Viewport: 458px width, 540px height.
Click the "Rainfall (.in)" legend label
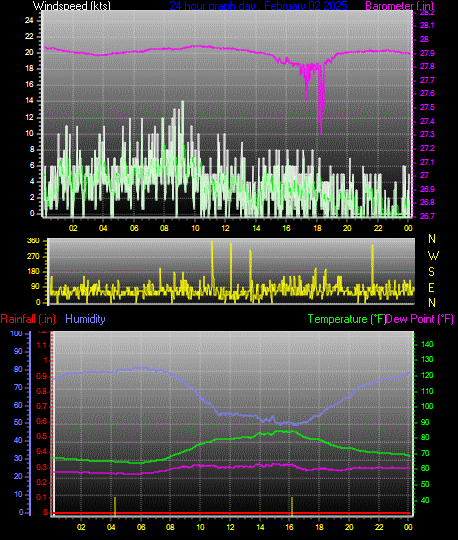(x=28, y=319)
